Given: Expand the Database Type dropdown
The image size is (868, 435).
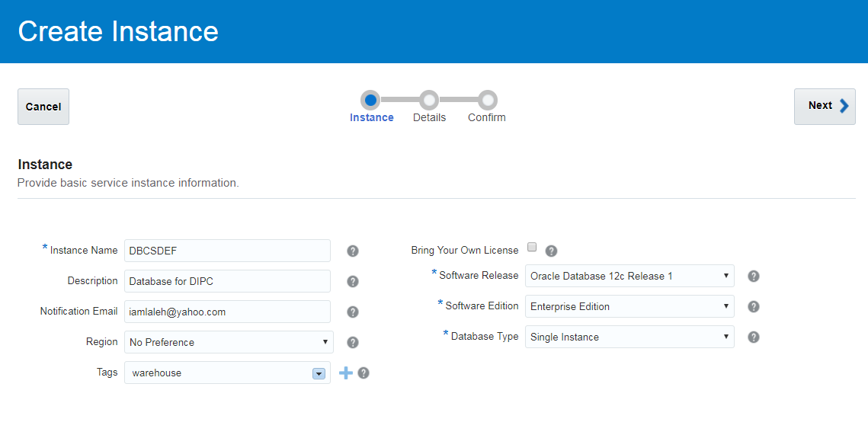Looking at the screenshot, I should [629, 337].
